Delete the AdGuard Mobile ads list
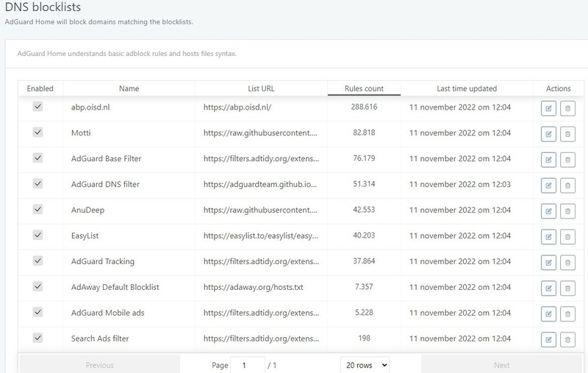Viewport: 588px width, 373px height. 567,314
